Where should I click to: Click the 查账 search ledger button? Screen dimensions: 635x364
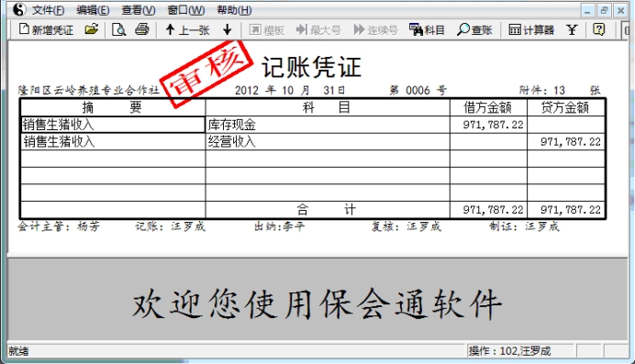pos(474,29)
